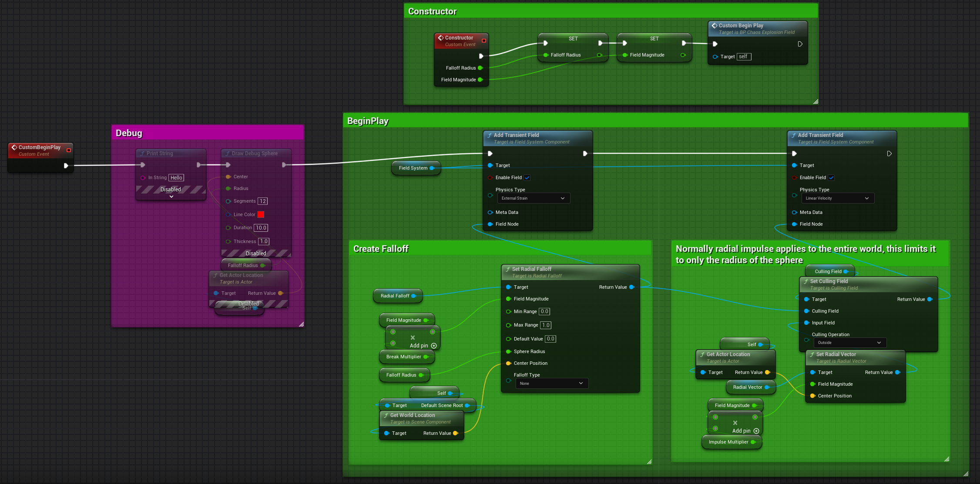Viewport: 980px width, 484px height.
Task: Click the Meta Data pin of Linear Velocity field
Action: click(795, 212)
